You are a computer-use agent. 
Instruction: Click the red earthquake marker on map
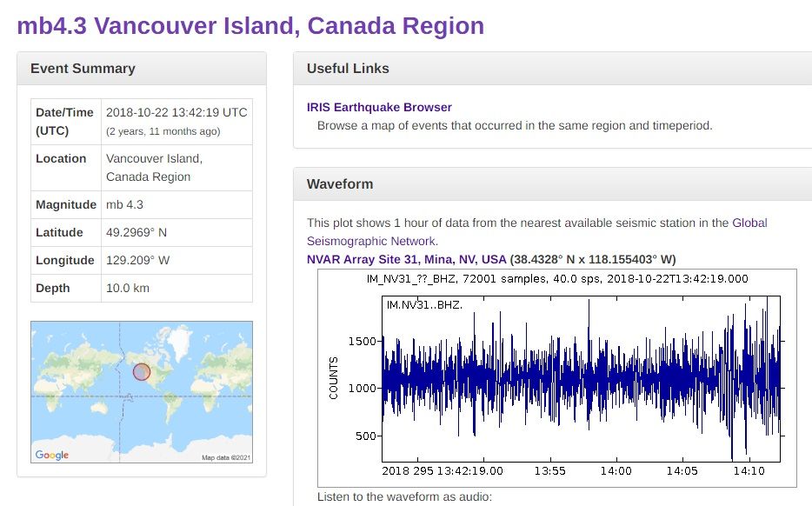tap(142, 372)
